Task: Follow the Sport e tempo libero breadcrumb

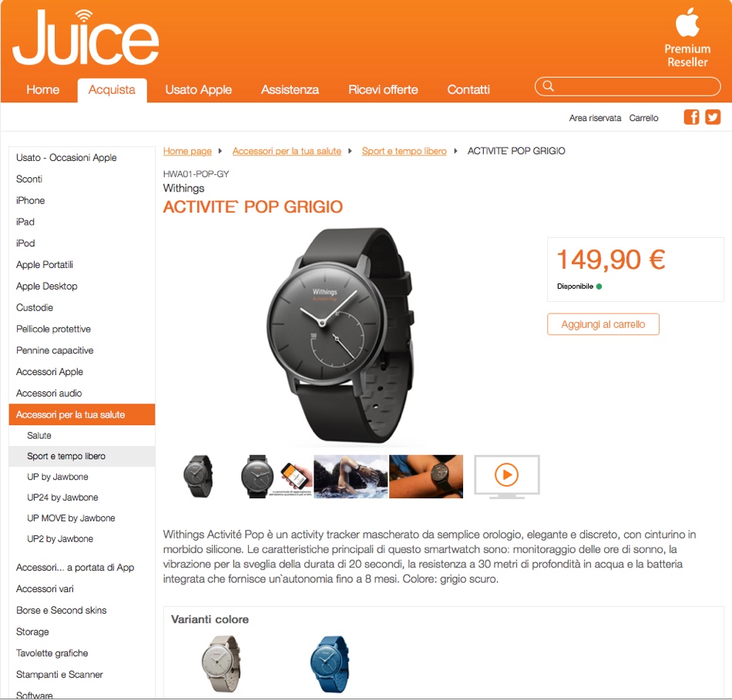Action: pos(404,151)
